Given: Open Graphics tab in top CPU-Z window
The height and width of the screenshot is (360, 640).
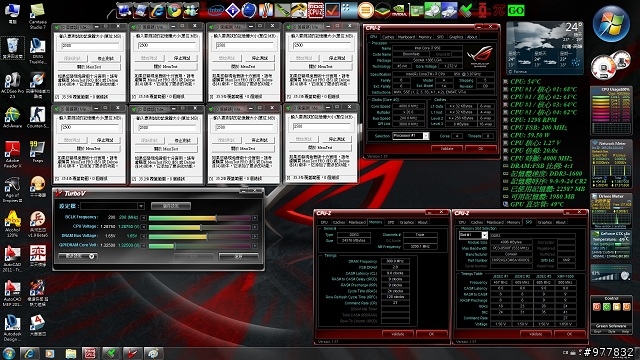Looking at the screenshot, I should pyautogui.click(x=456, y=37).
